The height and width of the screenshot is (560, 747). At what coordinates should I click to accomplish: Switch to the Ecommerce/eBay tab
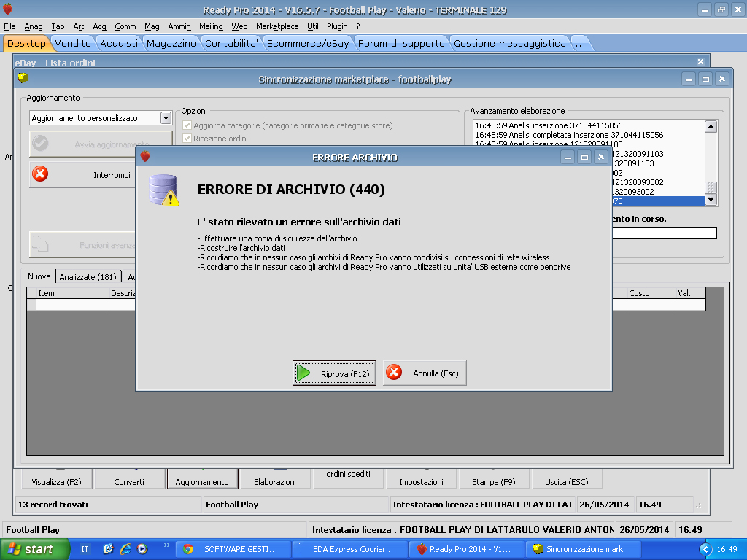tap(308, 43)
